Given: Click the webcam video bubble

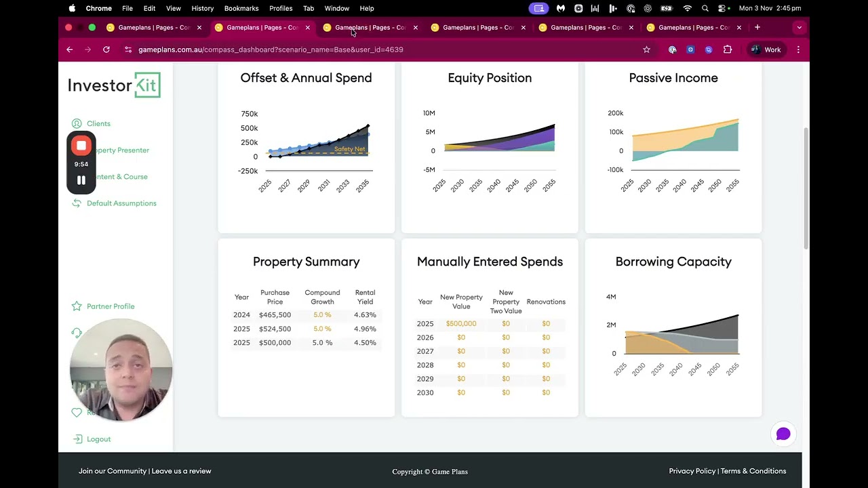Looking at the screenshot, I should point(121,370).
